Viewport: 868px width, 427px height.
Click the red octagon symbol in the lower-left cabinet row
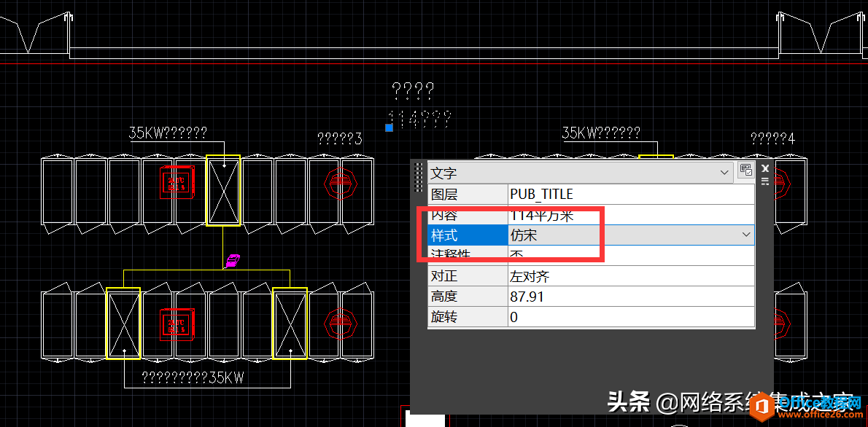(x=341, y=323)
